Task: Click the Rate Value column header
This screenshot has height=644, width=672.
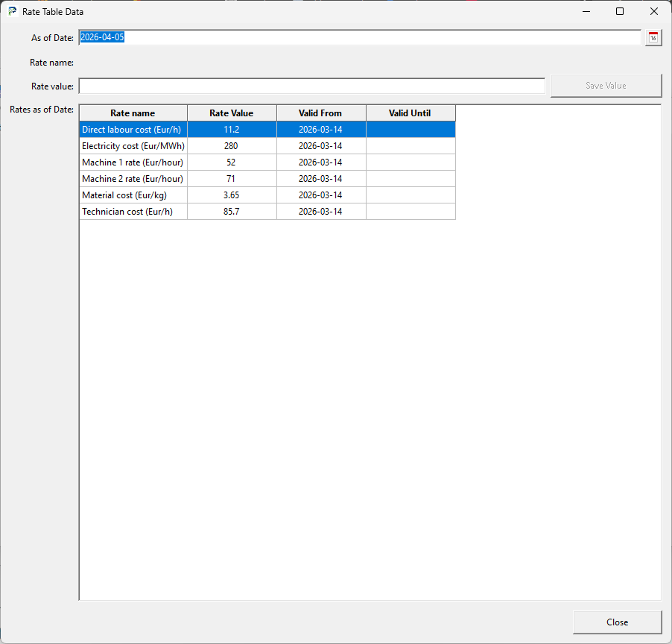Action: pos(231,113)
